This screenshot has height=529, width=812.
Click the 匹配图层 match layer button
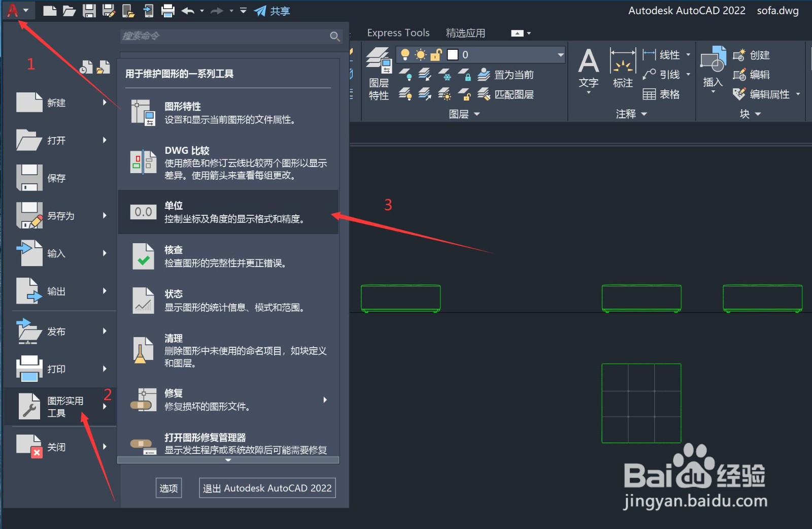pyautogui.click(x=506, y=94)
